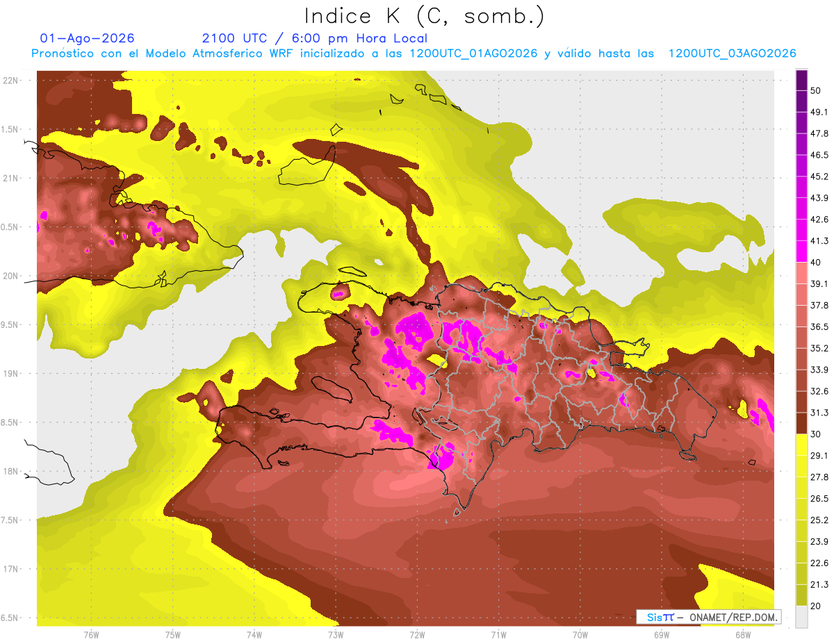The height and width of the screenshot is (644, 834).
Task: Click legend value "39.1"
Action: [819, 284]
